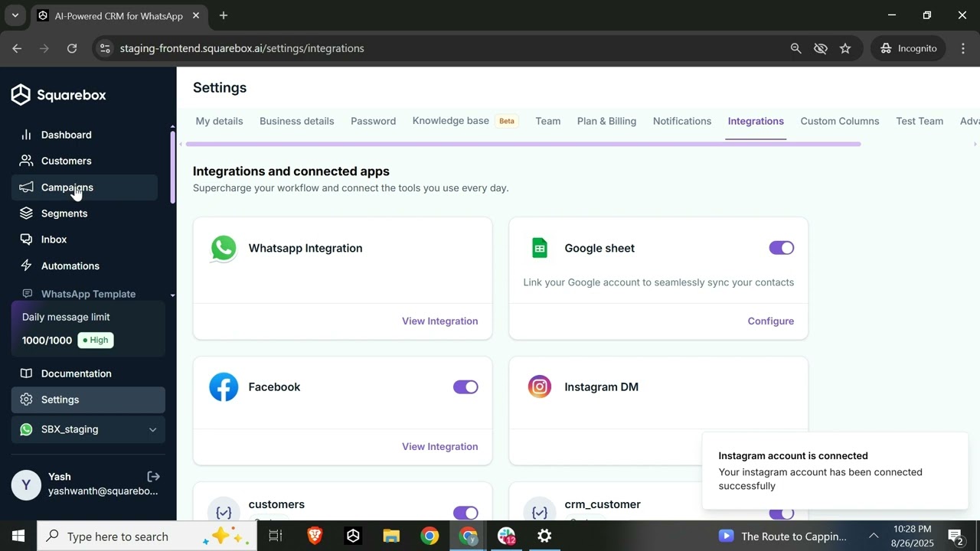Open the Knowledge base Beta tab
980x551 pixels.
(465, 121)
